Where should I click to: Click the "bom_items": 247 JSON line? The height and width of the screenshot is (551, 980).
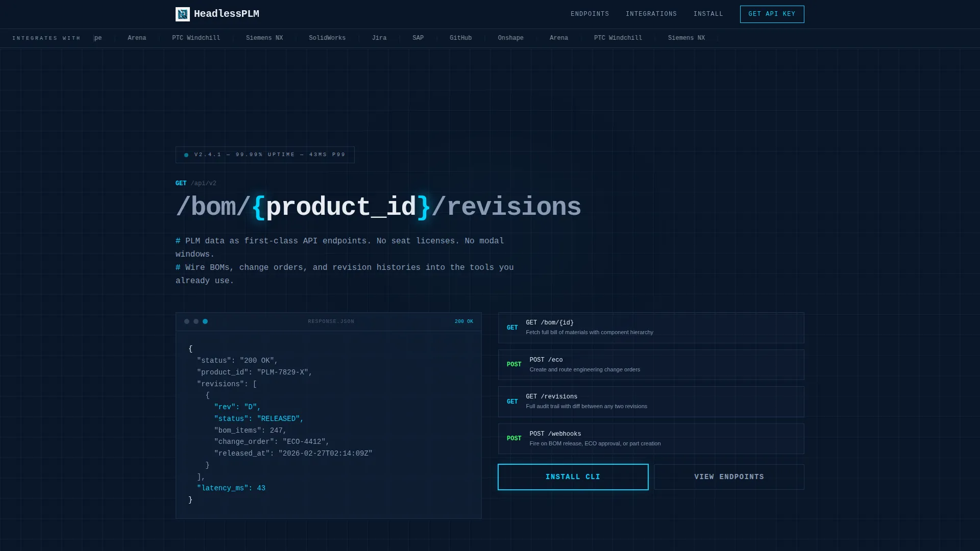click(251, 431)
